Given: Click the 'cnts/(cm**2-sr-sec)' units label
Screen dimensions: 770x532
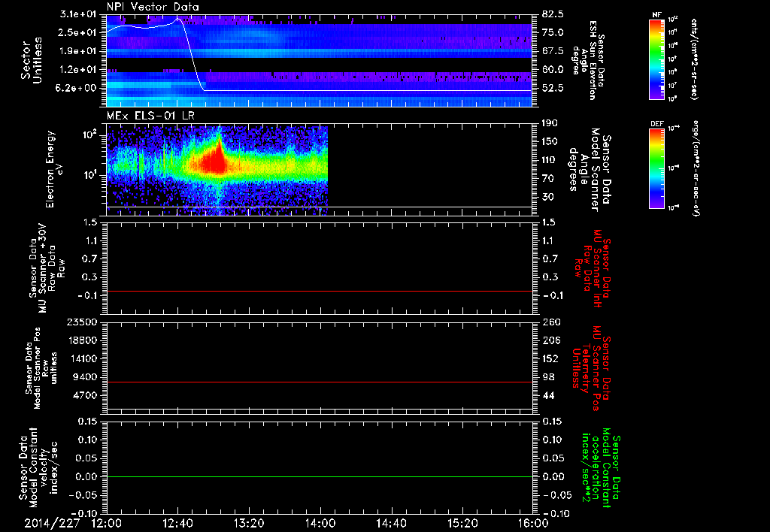Looking at the screenshot, I should point(694,59).
